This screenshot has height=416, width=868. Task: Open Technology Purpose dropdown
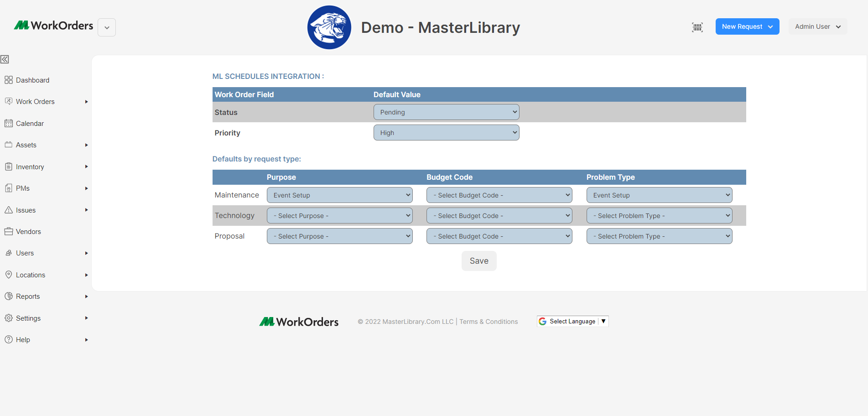(x=339, y=216)
